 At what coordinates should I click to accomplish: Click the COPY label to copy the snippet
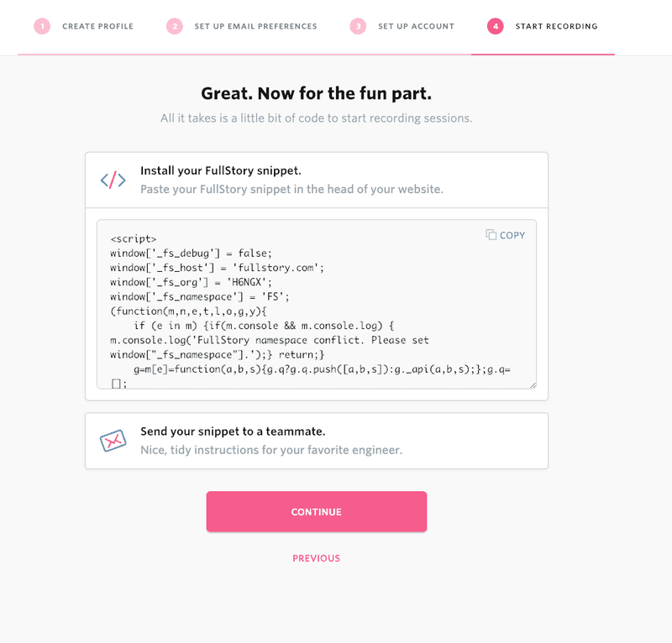(512, 236)
